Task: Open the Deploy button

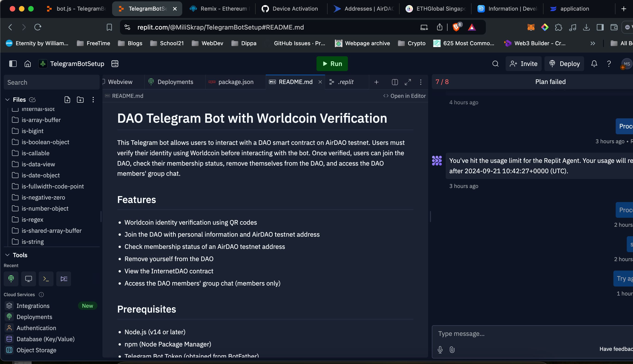Action: [564, 64]
